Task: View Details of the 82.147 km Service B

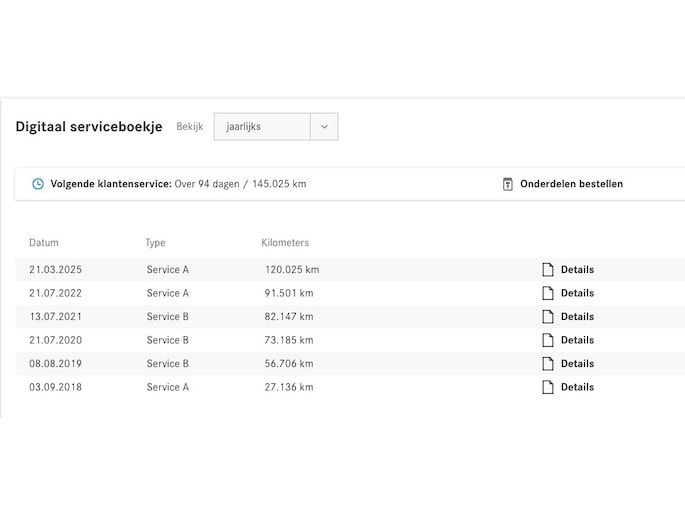Action: [577, 317]
